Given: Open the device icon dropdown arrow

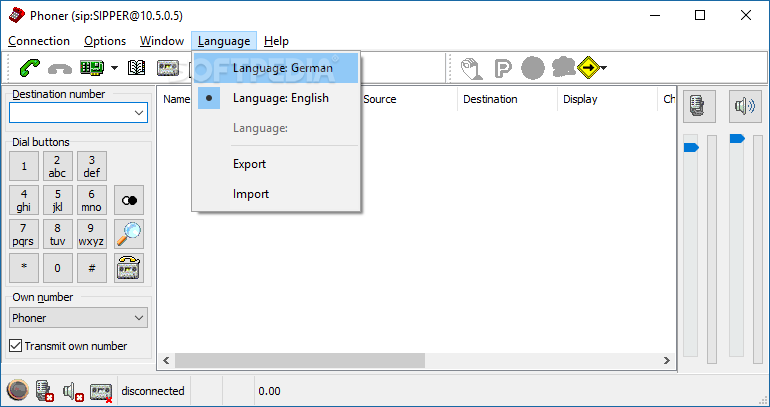Looking at the screenshot, I should pyautogui.click(x=114, y=68).
